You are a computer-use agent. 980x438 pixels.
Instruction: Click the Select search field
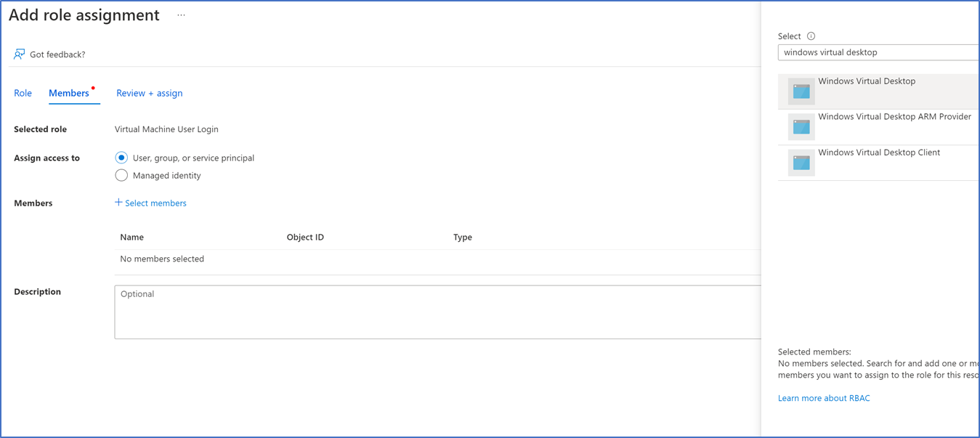[x=879, y=52]
